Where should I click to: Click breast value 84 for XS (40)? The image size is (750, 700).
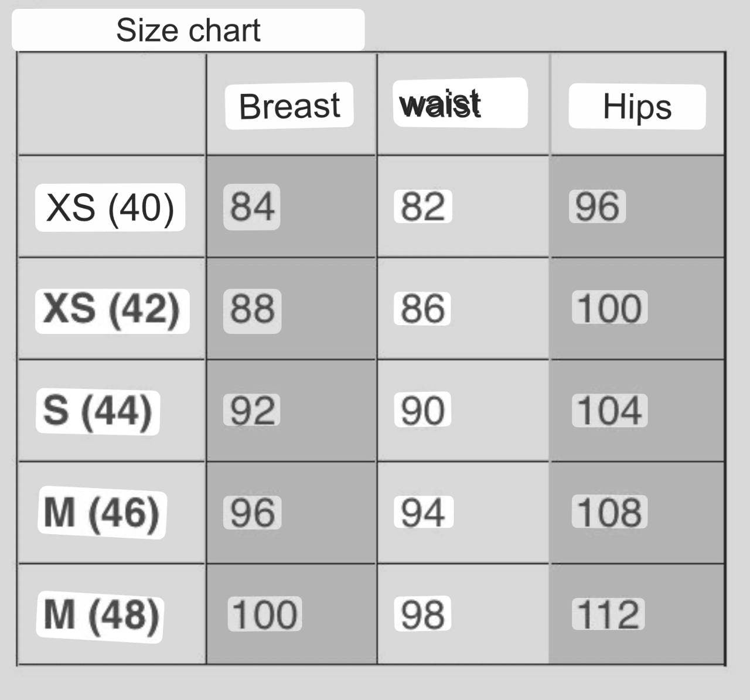pyautogui.click(x=252, y=207)
